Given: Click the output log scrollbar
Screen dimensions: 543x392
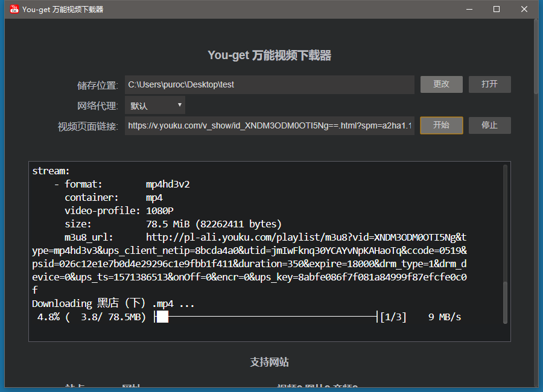Looking at the screenshot, I should [505, 302].
